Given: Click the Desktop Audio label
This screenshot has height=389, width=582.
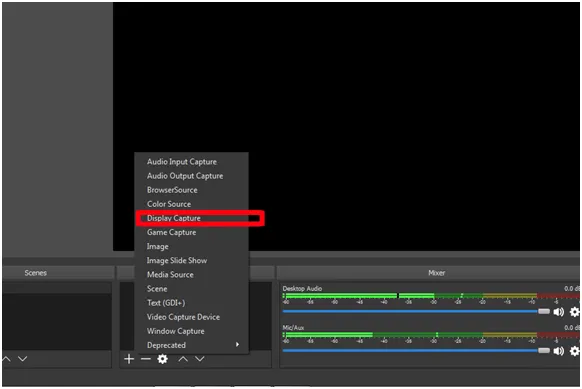Looking at the screenshot, I should tap(302, 288).
